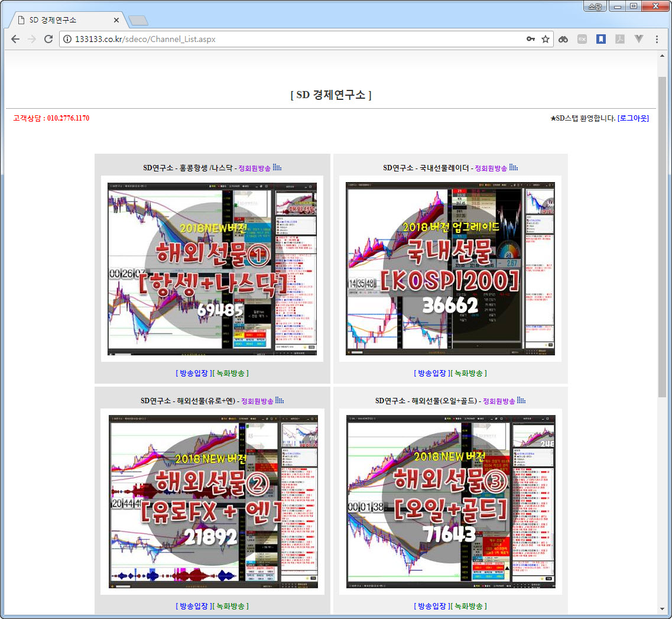The height and width of the screenshot is (619, 672).
Task: Click dotted icon beside 오일+골드 정회원방송
Action: pyautogui.click(x=521, y=400)
